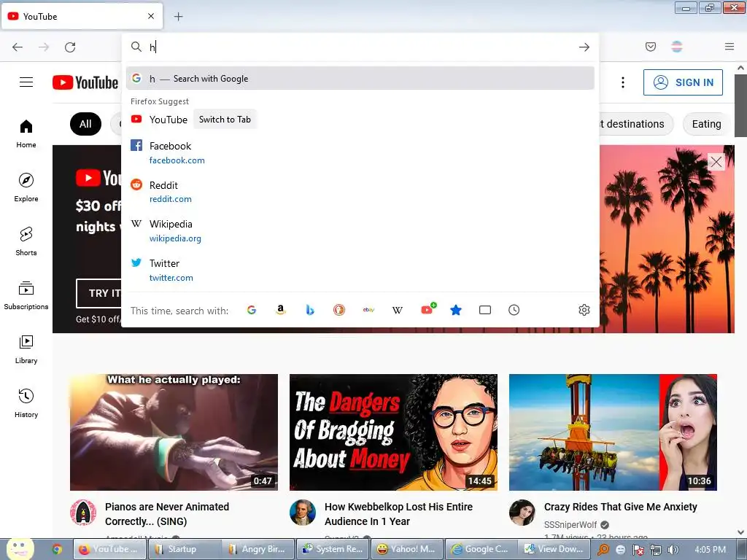747x560 pixels.
Task: Open Save to Pocket icon
Action: point(651,47)
